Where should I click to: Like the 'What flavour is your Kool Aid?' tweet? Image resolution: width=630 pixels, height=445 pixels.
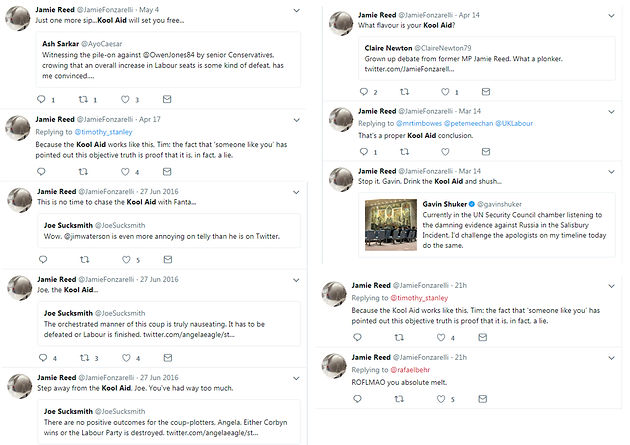(445, 92)
